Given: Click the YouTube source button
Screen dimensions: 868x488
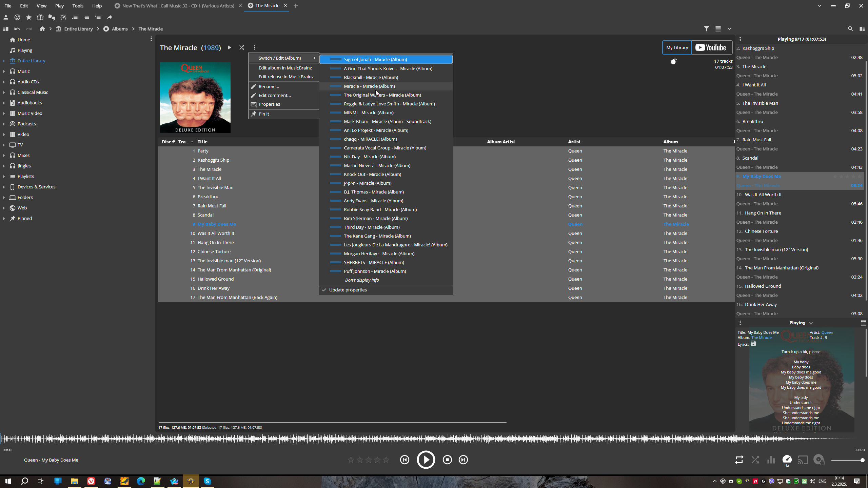Looking at the screenshot, I should coord(711,47).
